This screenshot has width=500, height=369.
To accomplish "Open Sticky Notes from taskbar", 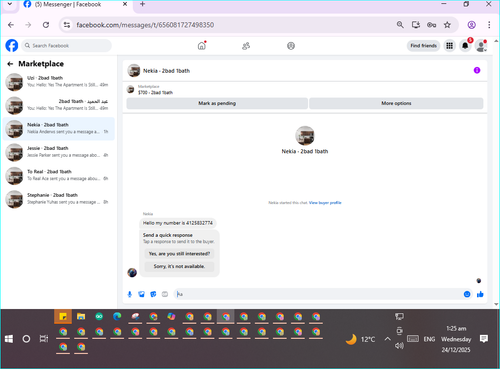I will coord(63,316).
